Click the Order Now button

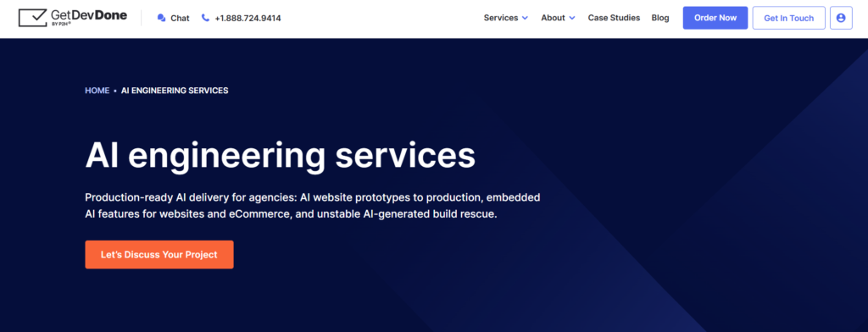(715, 18)
